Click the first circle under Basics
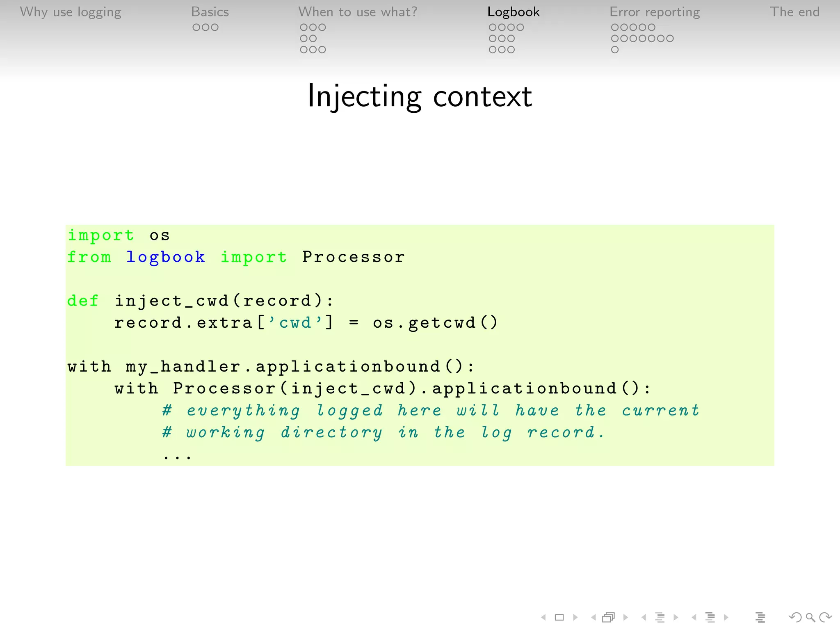The image size is (840, 630). (x=196, y=27)
